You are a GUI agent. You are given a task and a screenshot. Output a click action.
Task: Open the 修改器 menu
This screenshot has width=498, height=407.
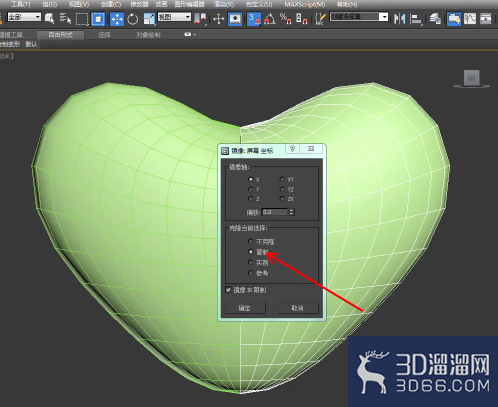[x=139, y=4]
